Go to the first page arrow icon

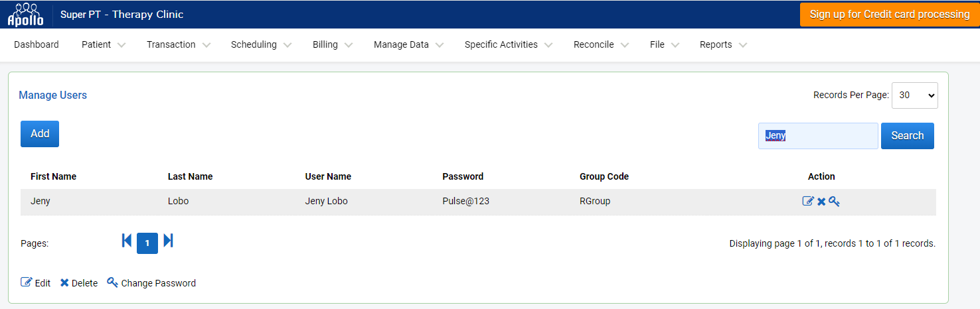(127, 241)
